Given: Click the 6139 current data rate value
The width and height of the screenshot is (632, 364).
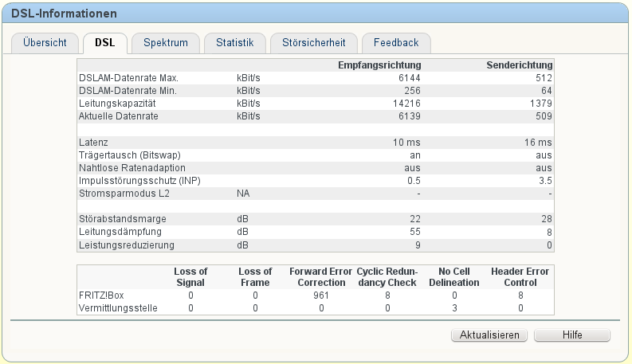Looking at the screenshot, I should pos(410,116).
